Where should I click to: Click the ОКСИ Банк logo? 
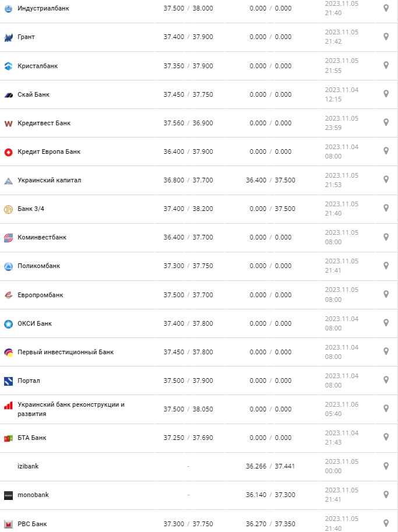tap(8, 324)
